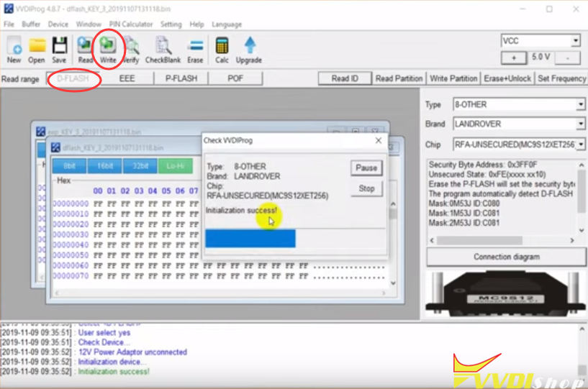The width and height of the screenshot is (588, 389).
Task: Click the Verify toolbar icon
Action: [x=131, y=50]
